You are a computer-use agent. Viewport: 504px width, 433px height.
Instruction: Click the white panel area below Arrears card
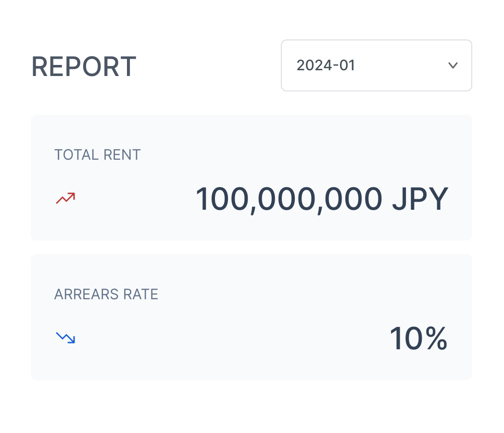pos(251,404)
